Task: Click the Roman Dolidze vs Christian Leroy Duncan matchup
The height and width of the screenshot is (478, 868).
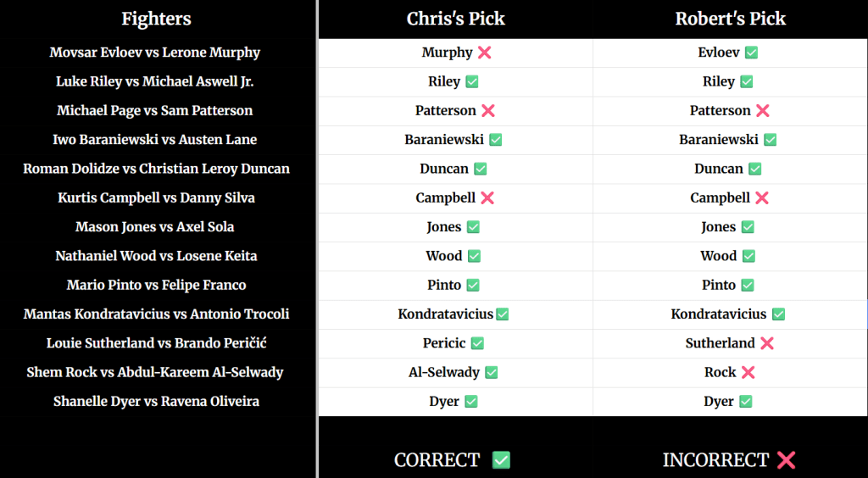Action: coord(156,169)
